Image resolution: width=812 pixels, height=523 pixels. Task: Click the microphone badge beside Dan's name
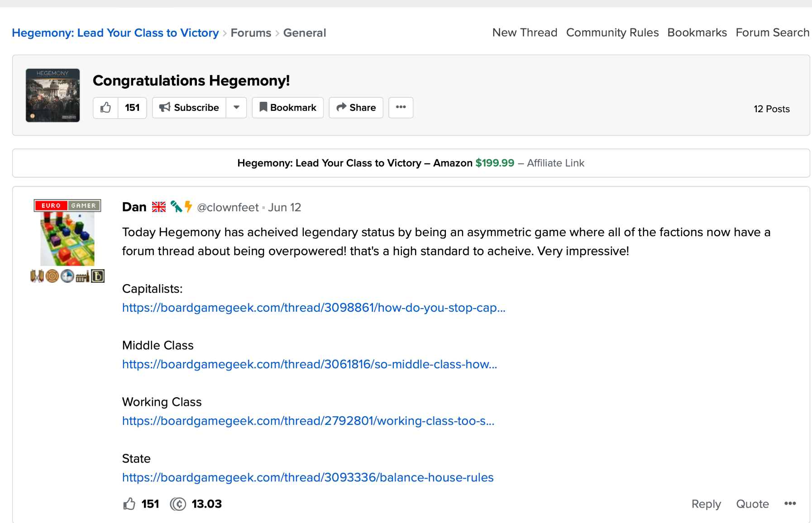tap(177, 207)
